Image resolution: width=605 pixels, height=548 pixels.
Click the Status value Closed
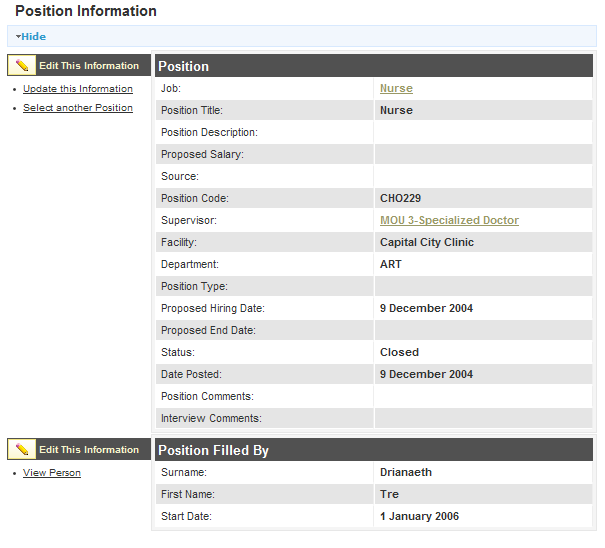[x=399, y=353]
